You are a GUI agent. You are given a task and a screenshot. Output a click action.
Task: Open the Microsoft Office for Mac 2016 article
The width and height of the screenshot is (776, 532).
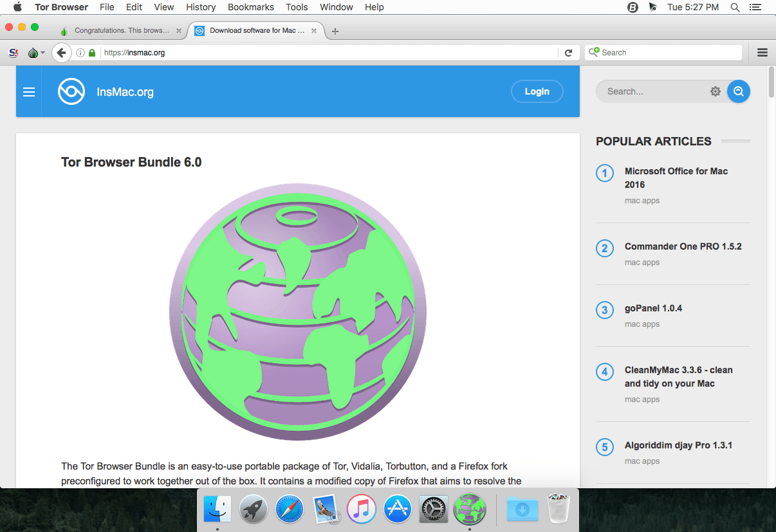676,178
